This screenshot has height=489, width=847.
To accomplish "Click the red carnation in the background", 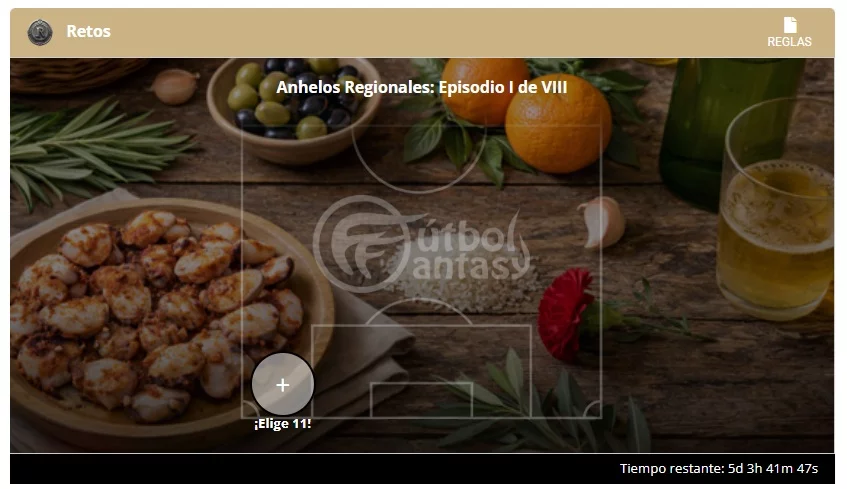I will [566, 313].
